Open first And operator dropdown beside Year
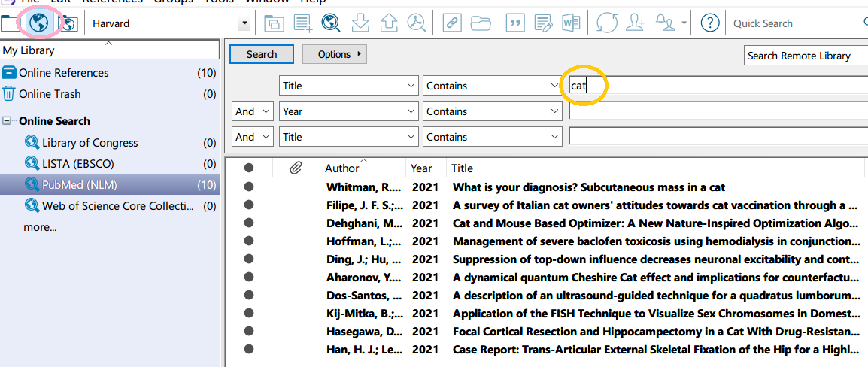The height and width of the screenshot is (367, 868). pyautogui.click(x=253, y=111)
